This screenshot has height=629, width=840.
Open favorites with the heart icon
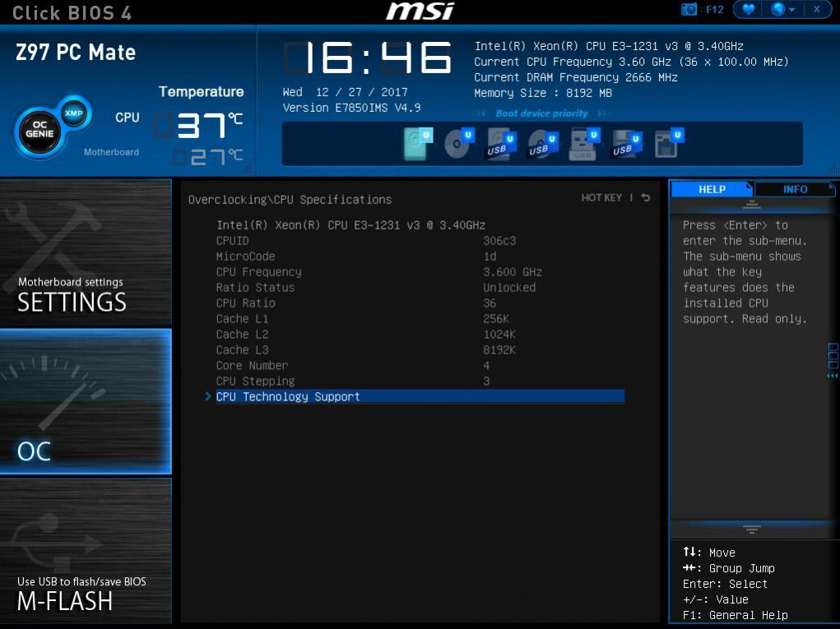click(749, 9)
